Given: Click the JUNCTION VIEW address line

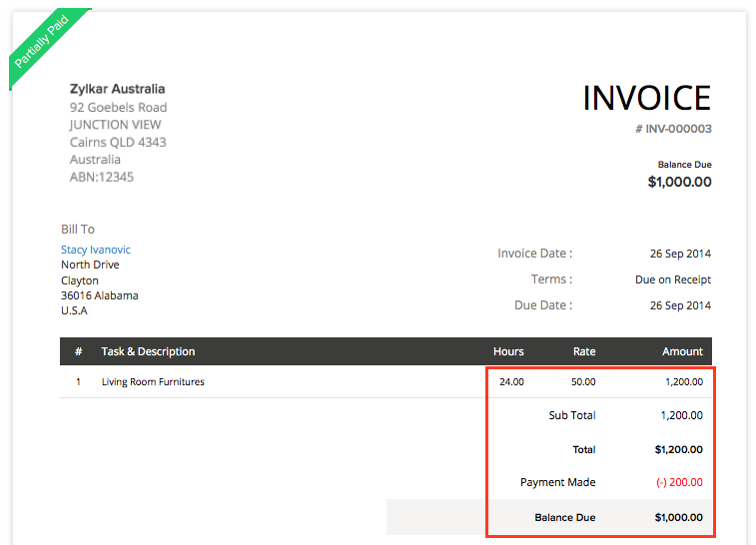Looking at the screenshot, I should tap(115, 125).
